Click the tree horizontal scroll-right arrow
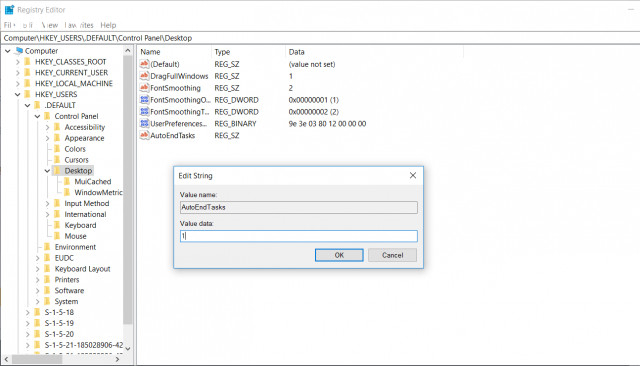The height and width of the screenshot is (366, 640). tap(118, 359)
